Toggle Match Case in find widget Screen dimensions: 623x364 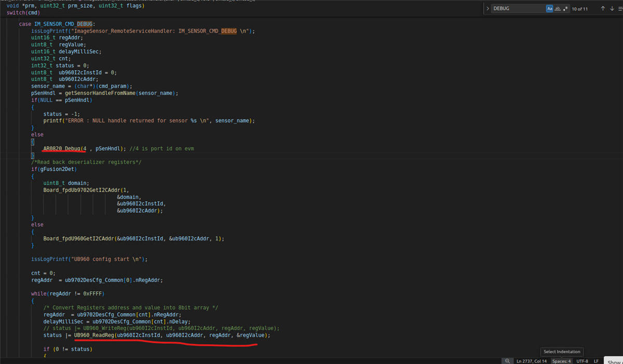point(550,9)
